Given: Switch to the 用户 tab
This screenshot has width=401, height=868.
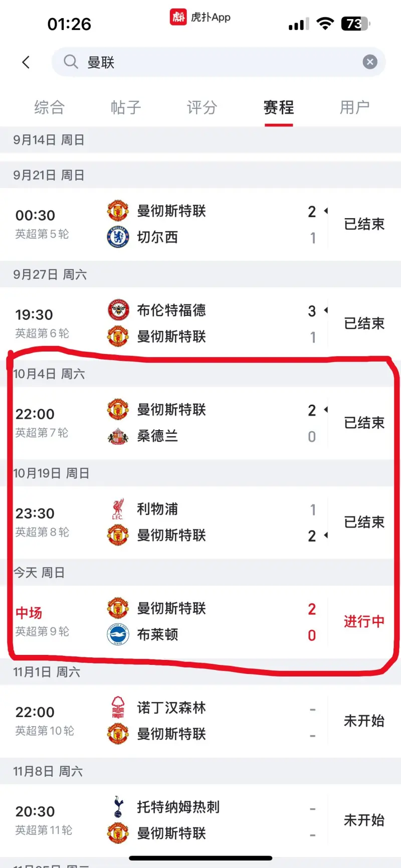Looking at the screenshot, I should [354, 107].
